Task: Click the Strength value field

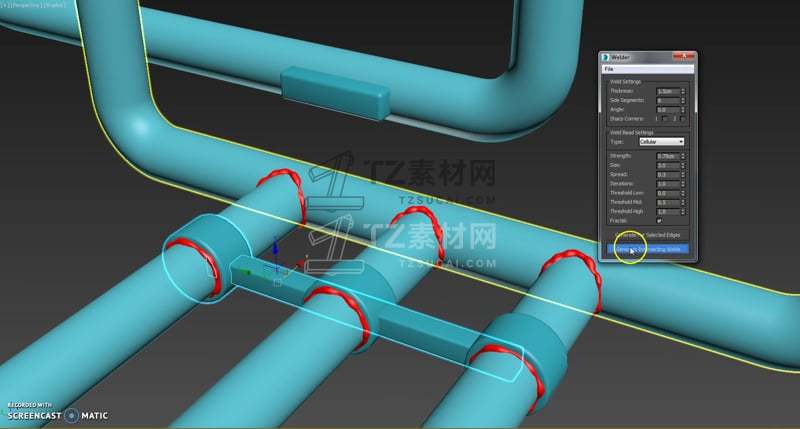Action: [x=668, y=156]
